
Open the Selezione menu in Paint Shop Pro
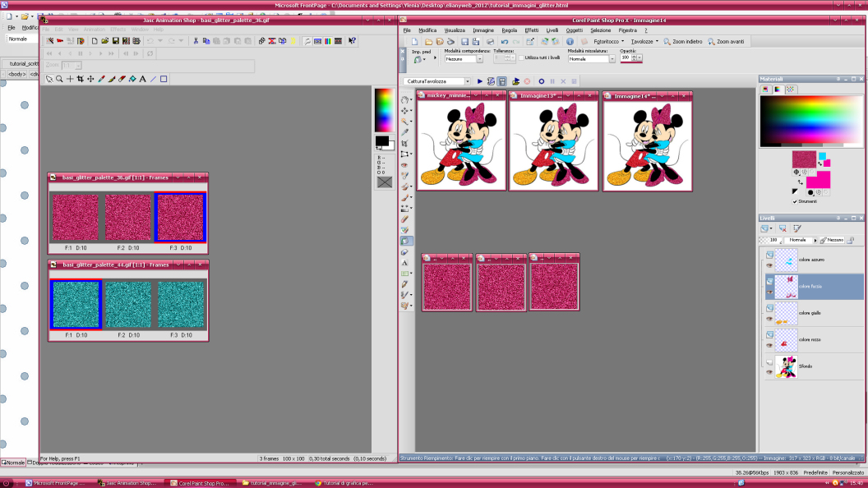point(600,30)
